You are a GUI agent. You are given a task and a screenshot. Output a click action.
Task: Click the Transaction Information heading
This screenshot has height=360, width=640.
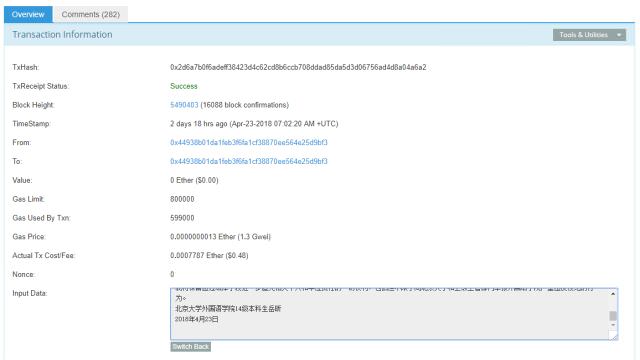[62, 35]
